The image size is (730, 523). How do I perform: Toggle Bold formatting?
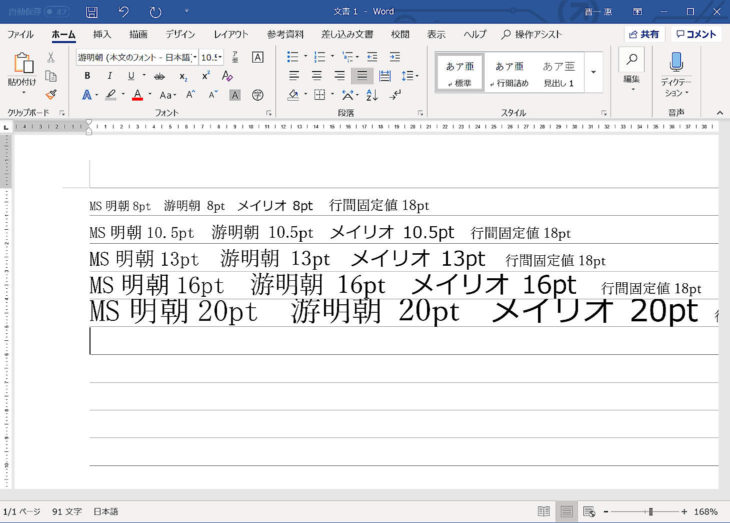click(87, 76)
